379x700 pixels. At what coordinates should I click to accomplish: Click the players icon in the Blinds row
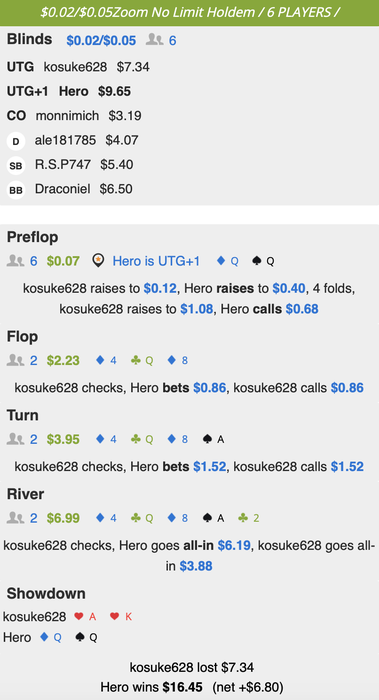tap(154, 40)
